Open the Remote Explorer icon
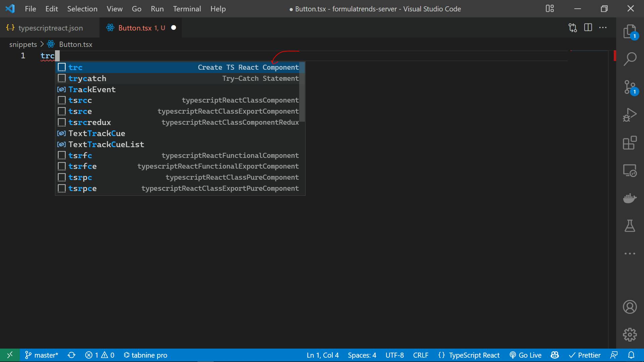This screenshot has height=362, width=644. click(x=630, y=170)
